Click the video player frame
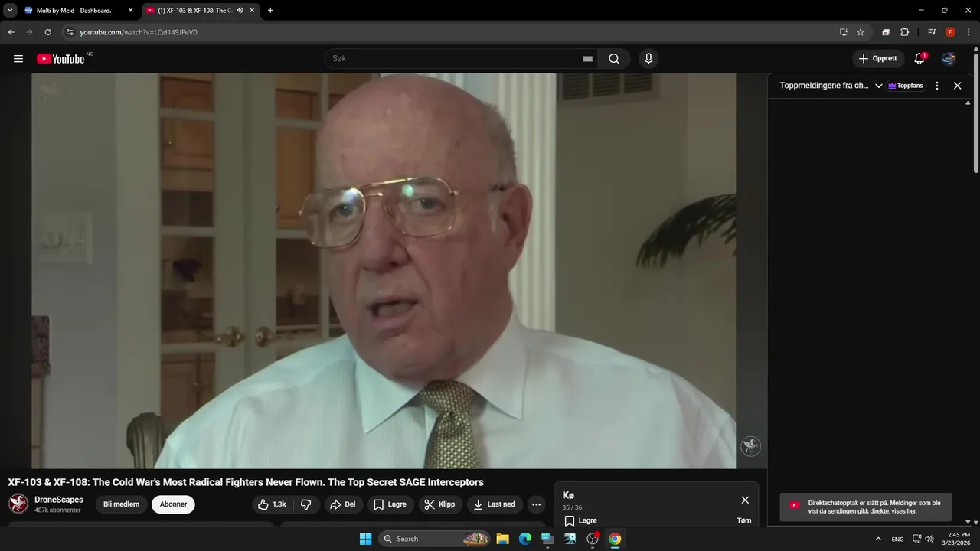980x551 pixels. [x=384, y=271]
